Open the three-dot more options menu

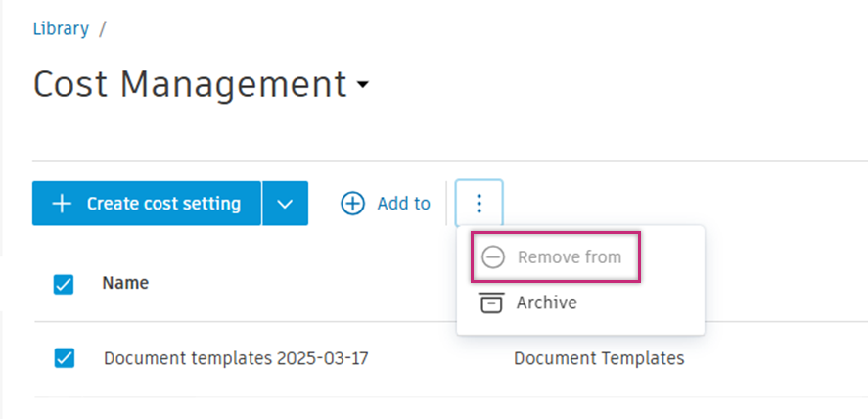coord(479,204)
